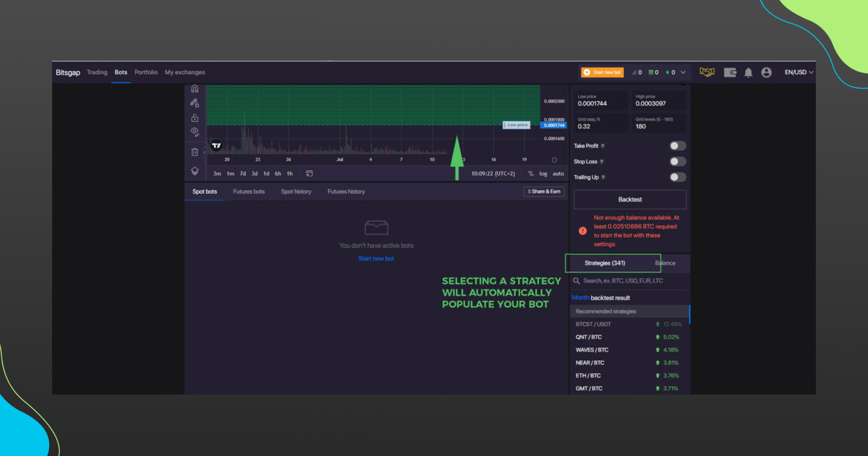Open notifications bell

(x=748, y=72)
